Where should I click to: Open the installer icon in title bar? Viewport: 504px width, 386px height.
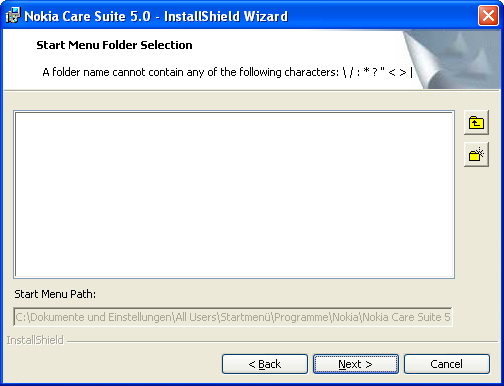(x=13, y=16)
